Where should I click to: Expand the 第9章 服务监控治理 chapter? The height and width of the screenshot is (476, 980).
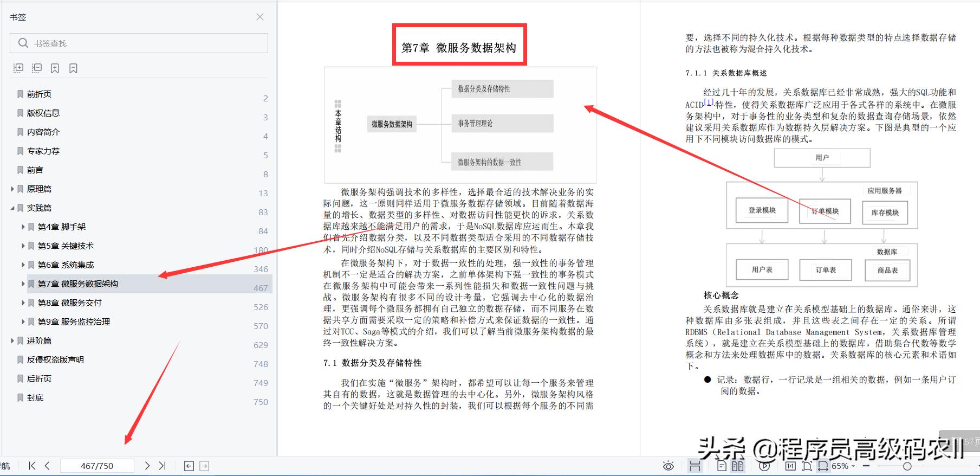23,321
